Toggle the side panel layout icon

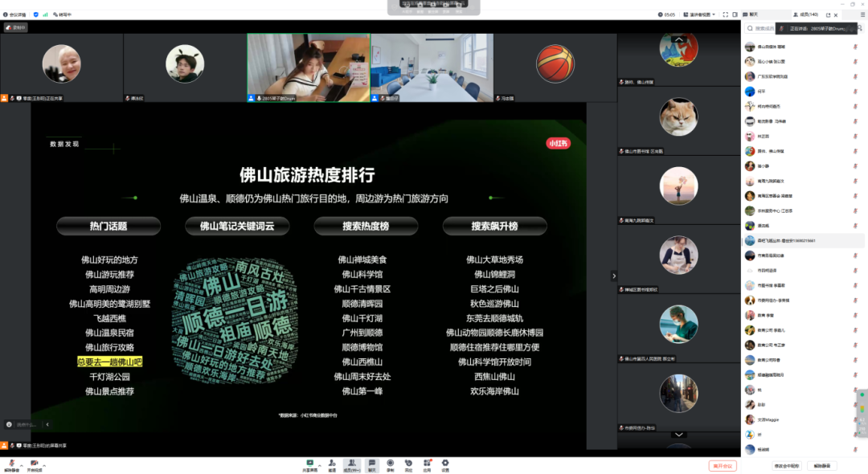735,14
